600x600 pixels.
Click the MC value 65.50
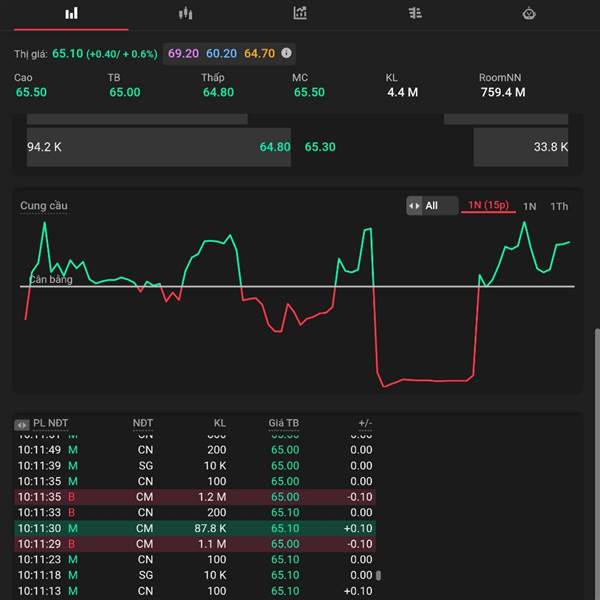pyautogui.click(x=309, y=92)
